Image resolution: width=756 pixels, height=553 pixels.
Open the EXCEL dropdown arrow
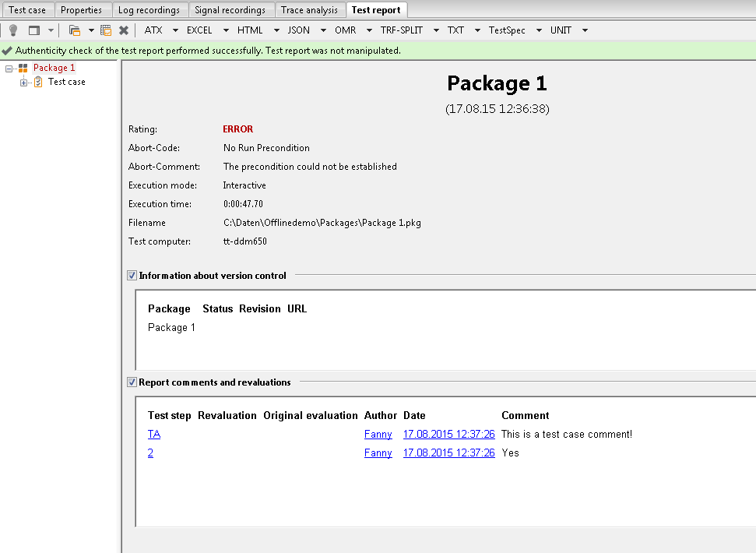226,30
